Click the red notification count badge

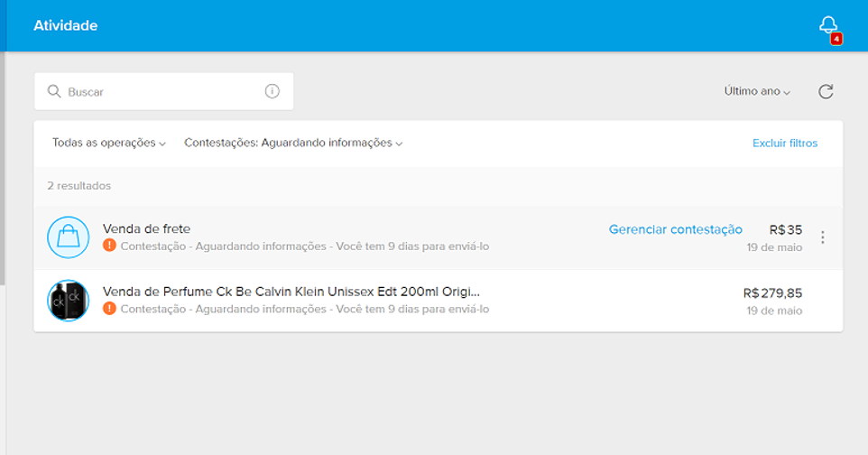(836, 39)
